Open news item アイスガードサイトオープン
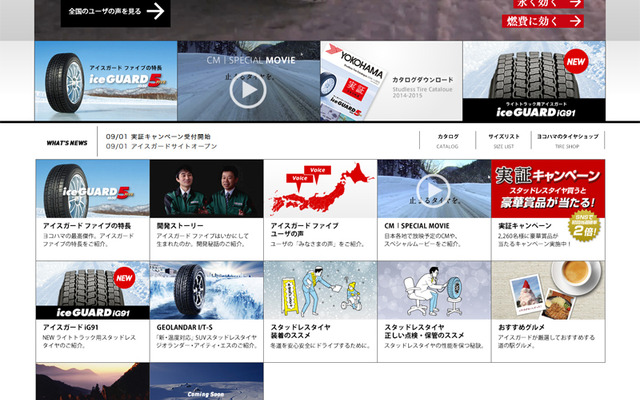640x400 pixels. (x=161, y=146)
